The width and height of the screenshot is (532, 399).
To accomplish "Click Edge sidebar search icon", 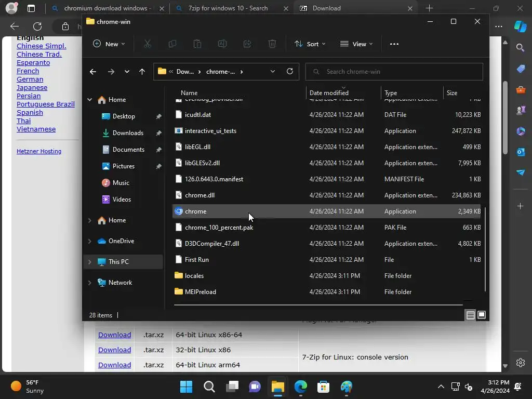I will point(520,47).
